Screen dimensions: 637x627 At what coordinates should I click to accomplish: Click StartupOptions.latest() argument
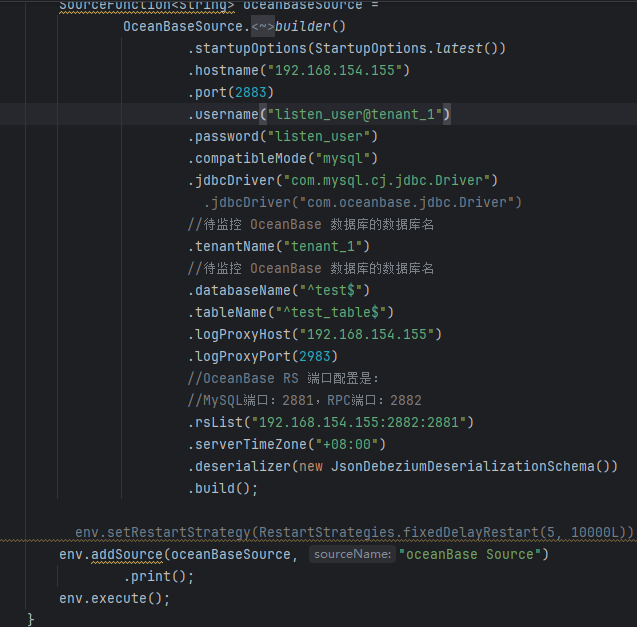(x=406, y=48)
